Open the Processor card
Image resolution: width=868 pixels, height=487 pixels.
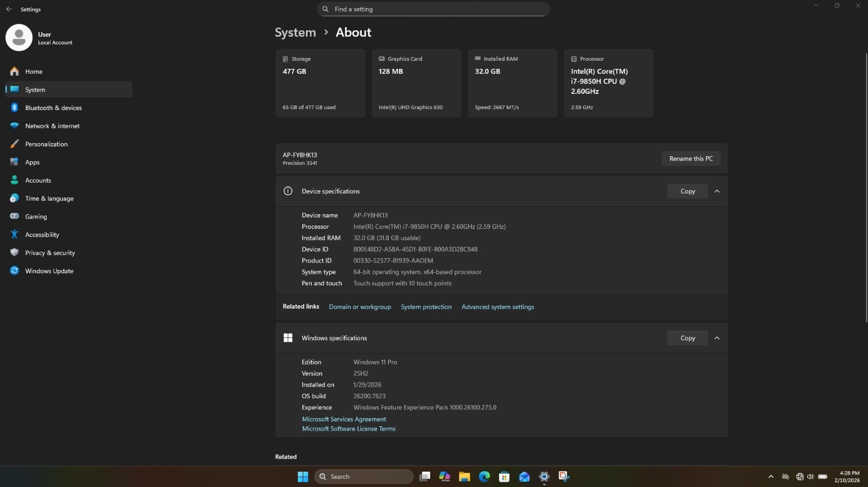point(609,84)
